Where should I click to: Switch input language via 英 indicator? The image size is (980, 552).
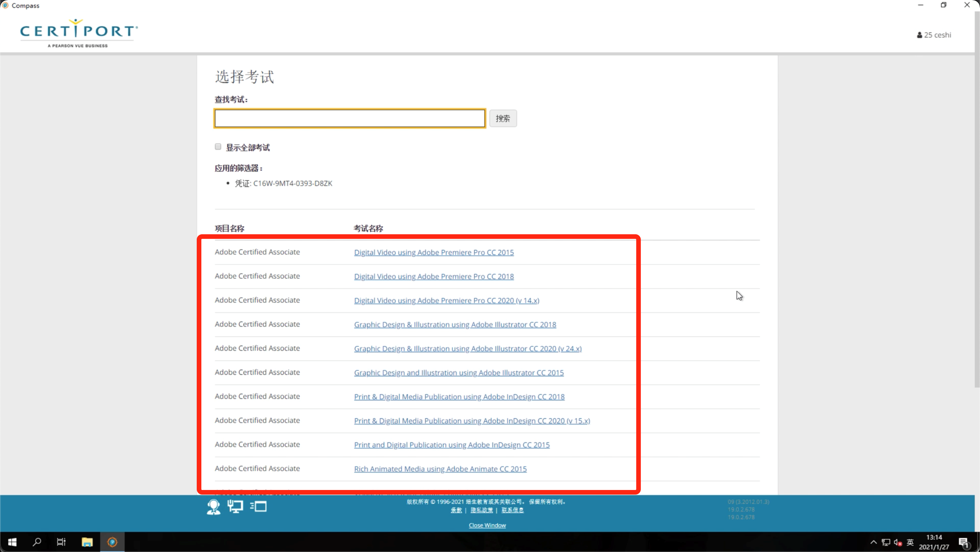pyautogui.click(x=910, y=542)
